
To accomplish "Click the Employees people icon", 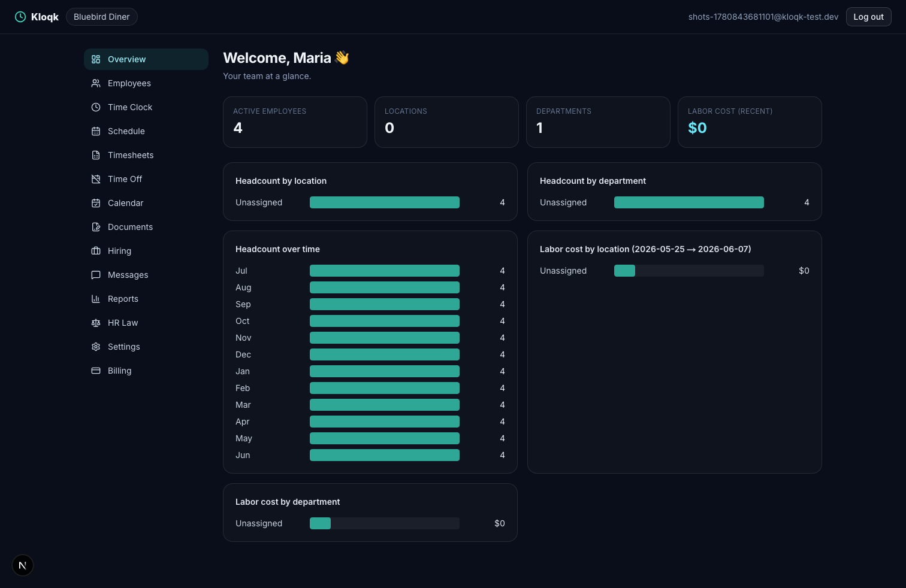I will point(96,83).
